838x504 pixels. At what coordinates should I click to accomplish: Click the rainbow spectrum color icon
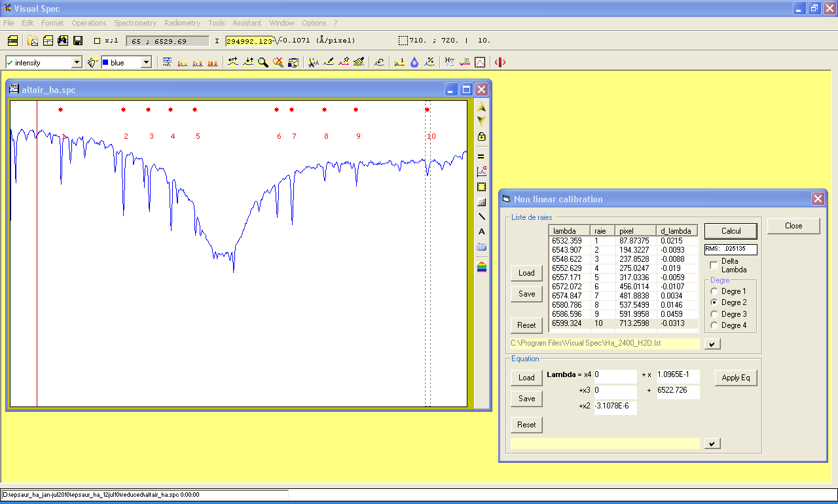[482, 266]
